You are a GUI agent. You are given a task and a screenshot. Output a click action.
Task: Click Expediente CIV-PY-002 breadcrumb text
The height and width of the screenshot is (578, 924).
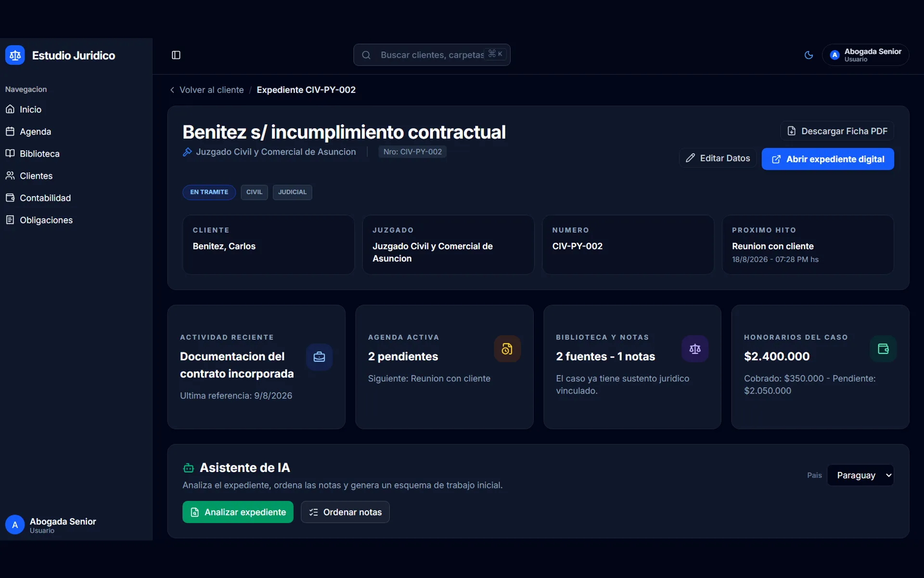pos(306,90)
